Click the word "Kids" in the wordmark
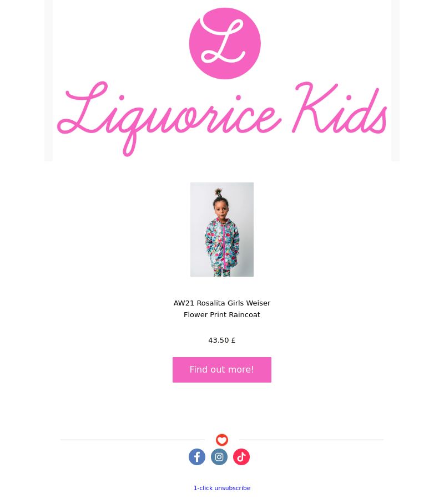Screen dimensions: 444x504 pos(340,108)
